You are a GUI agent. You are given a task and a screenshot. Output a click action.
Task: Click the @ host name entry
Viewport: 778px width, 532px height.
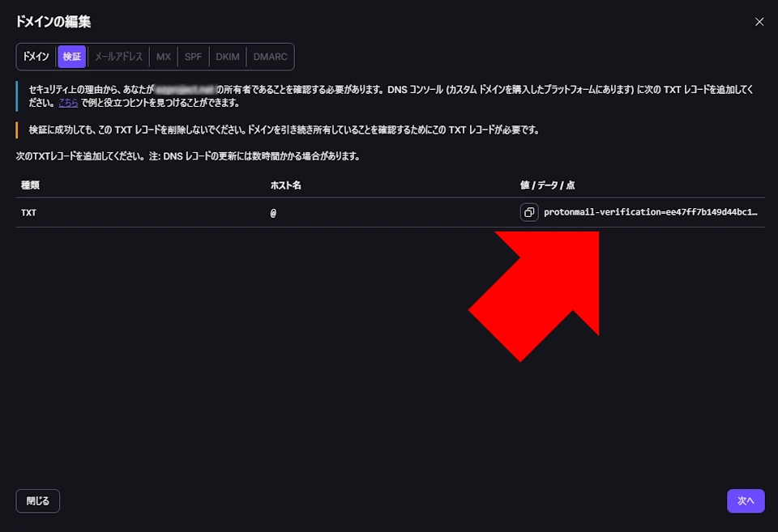(x=273, y=212)
